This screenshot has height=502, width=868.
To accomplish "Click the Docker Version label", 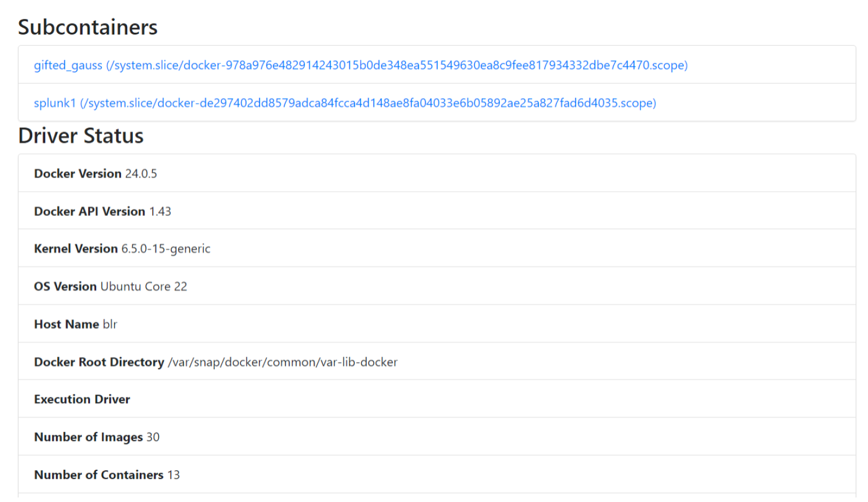I will coord(78,174).
